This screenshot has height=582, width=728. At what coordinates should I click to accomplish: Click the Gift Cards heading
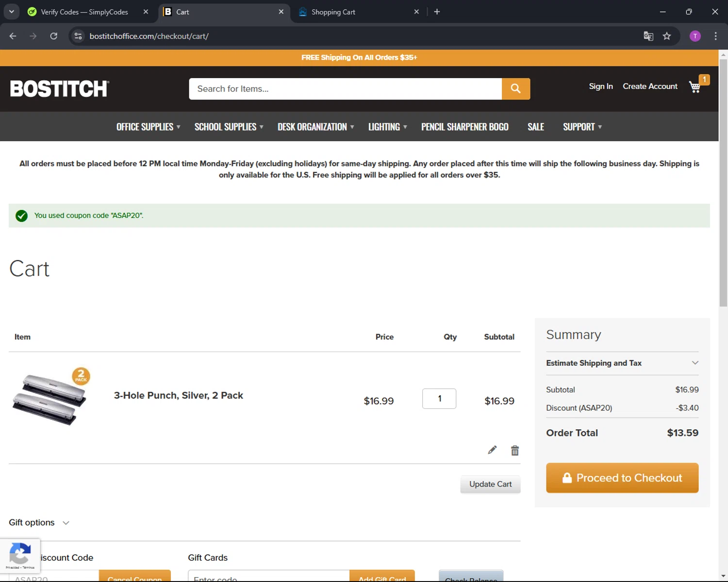click(208, 558)
